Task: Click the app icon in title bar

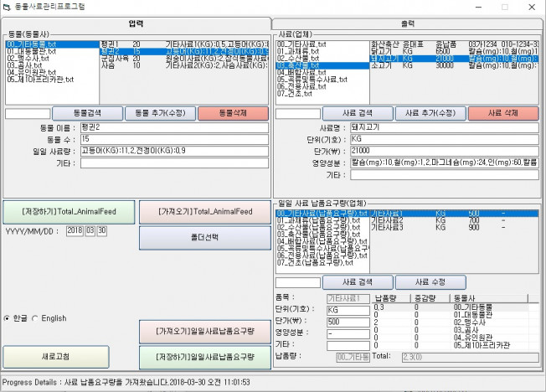Action: pyautogui.click(x=8, y=7)
